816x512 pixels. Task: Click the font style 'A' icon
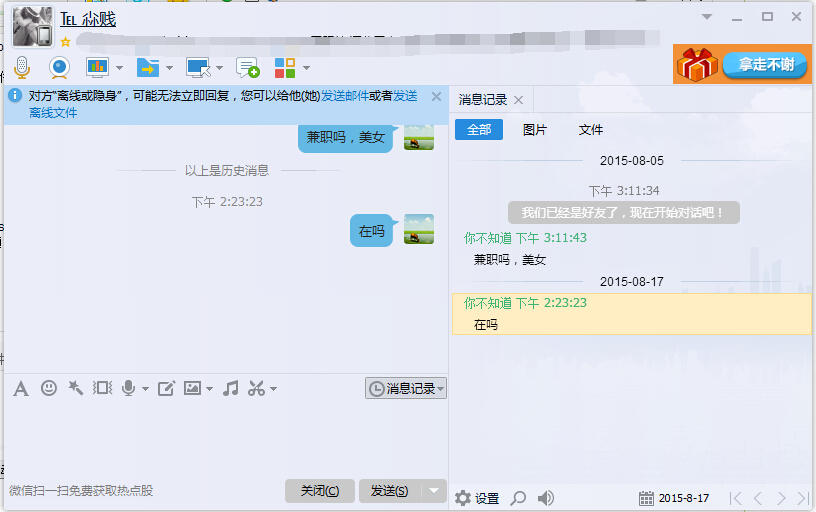point(20,388)
